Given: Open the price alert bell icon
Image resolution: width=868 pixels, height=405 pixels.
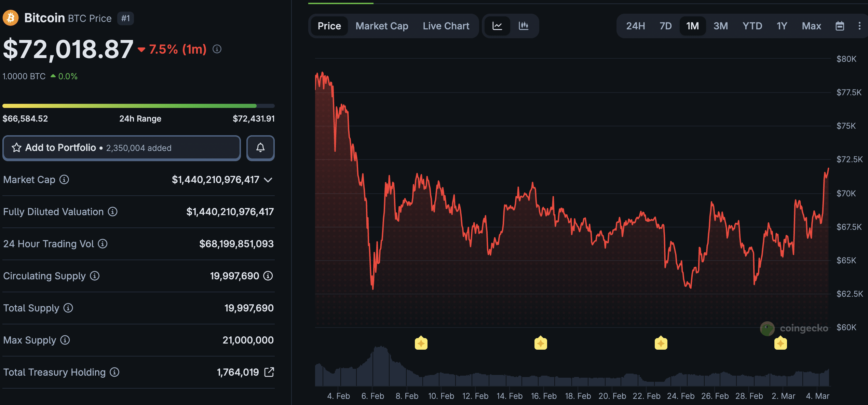Looking at the screenshot, I should tap(260, 148).
